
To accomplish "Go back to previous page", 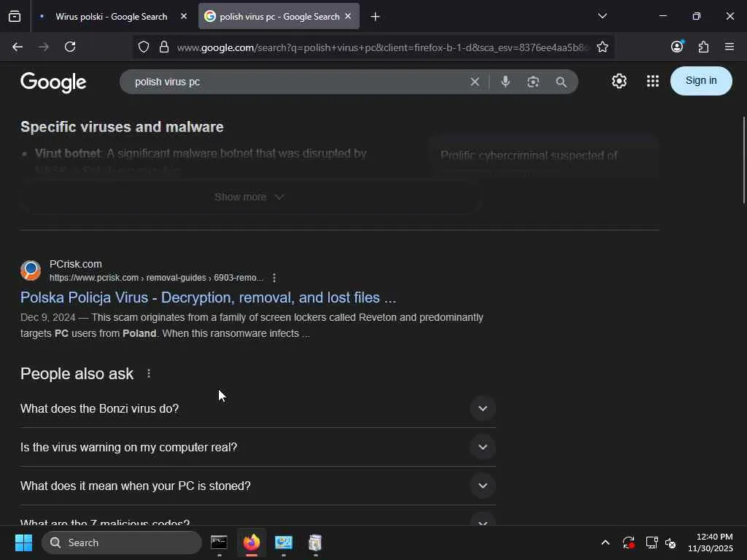I will coord(18,47).
